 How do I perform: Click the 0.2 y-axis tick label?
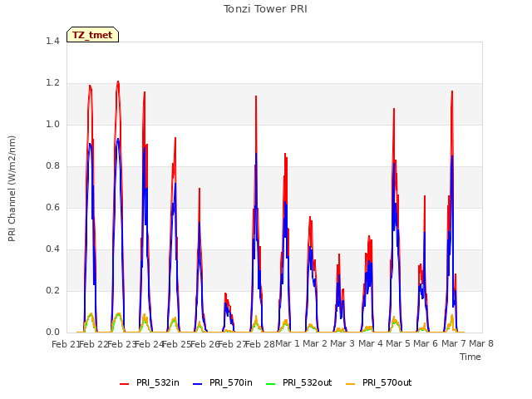point(52,291)
